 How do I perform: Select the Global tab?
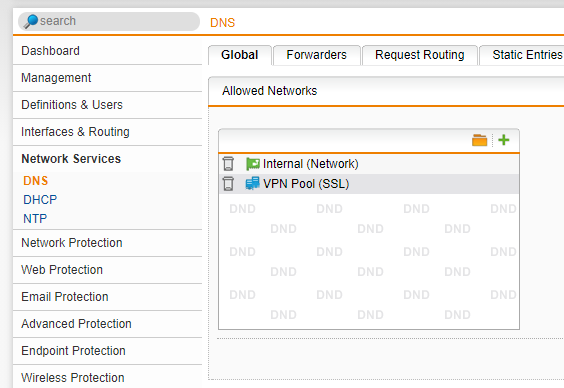point(240,55)
